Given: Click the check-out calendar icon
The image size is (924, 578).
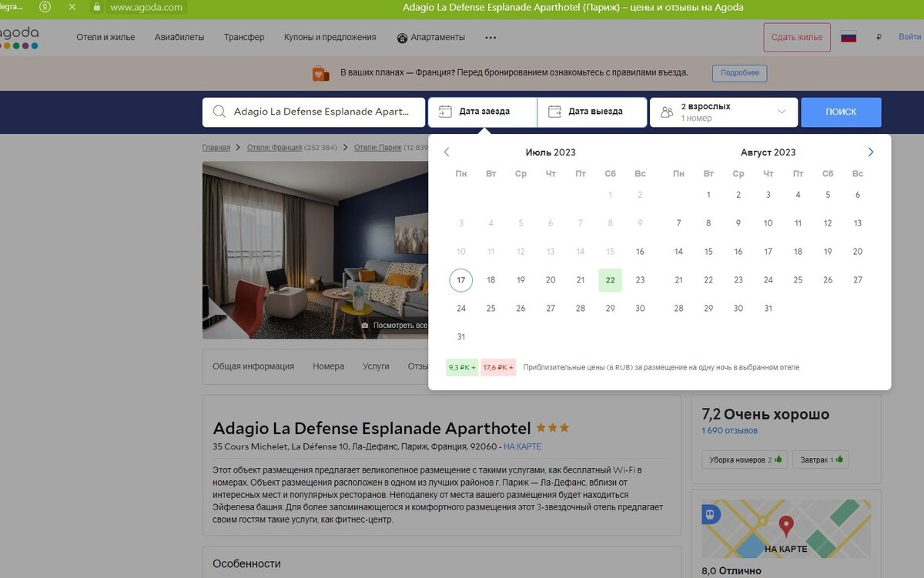Looking at the screenshot, I should tap(554, 112).
